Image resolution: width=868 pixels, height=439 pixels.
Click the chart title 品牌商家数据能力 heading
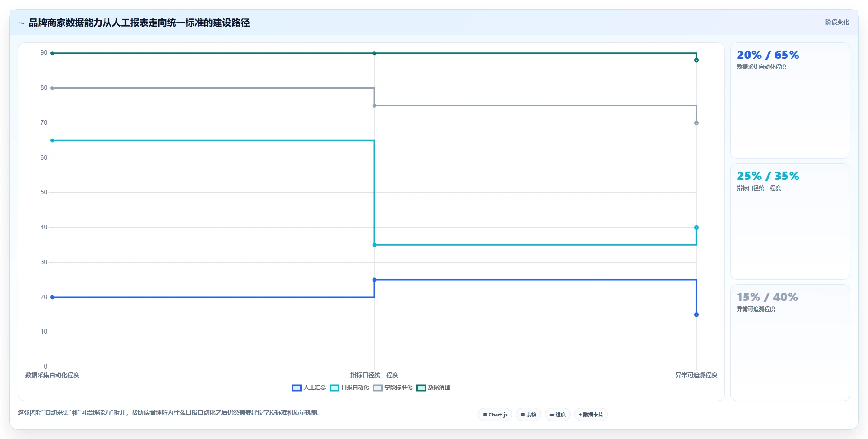click(x=139, y=23)
